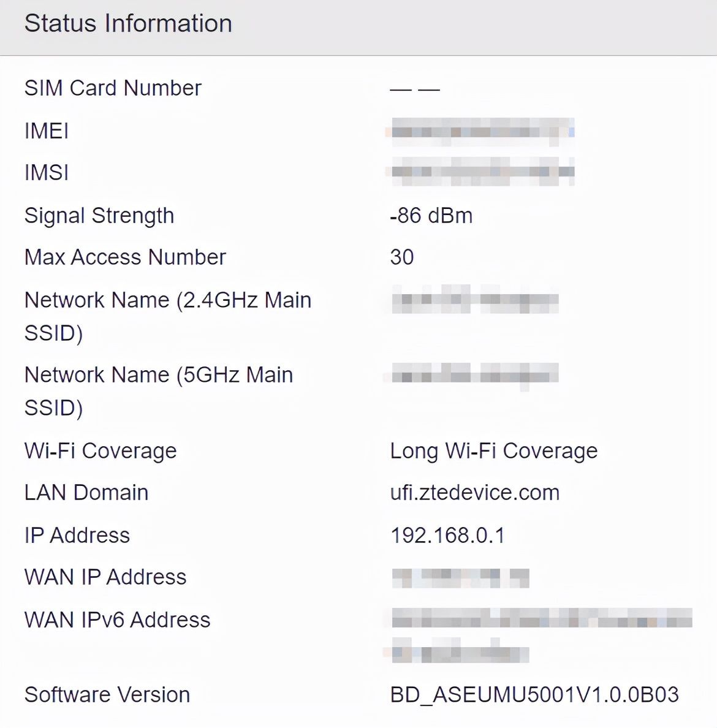Click the 5GHz Main SSID network name label
Screen dimensions: 717x728
[x=158, y=391]
